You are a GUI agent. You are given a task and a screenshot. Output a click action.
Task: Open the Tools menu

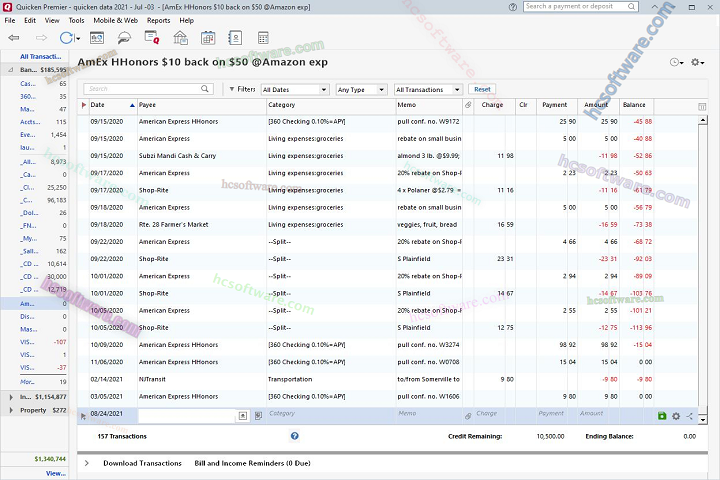[x=76, y=20]
